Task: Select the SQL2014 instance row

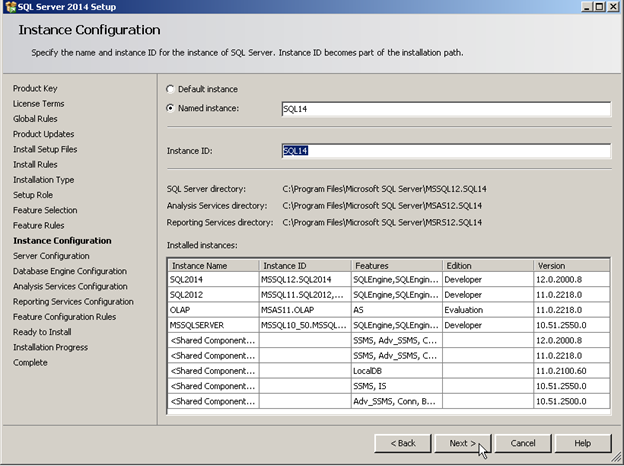Action: (389, 280)
